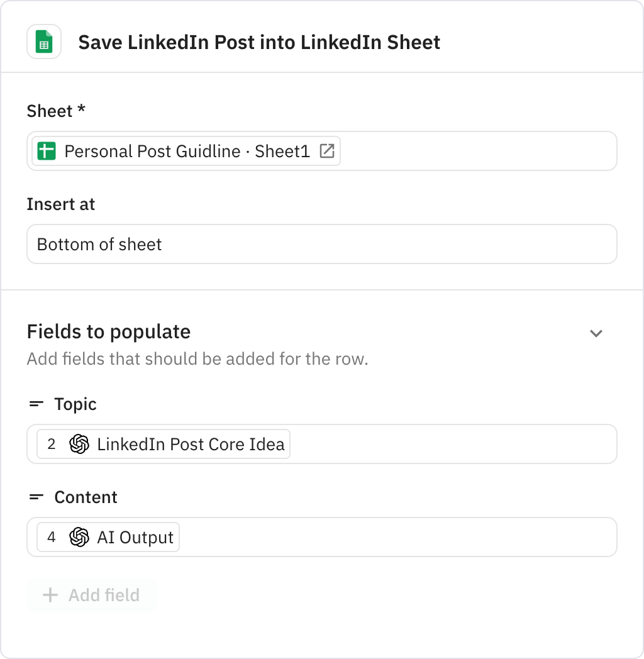
Task: Open Personal Post Guidline via external link icon
Action: click(x=327, y=151)
